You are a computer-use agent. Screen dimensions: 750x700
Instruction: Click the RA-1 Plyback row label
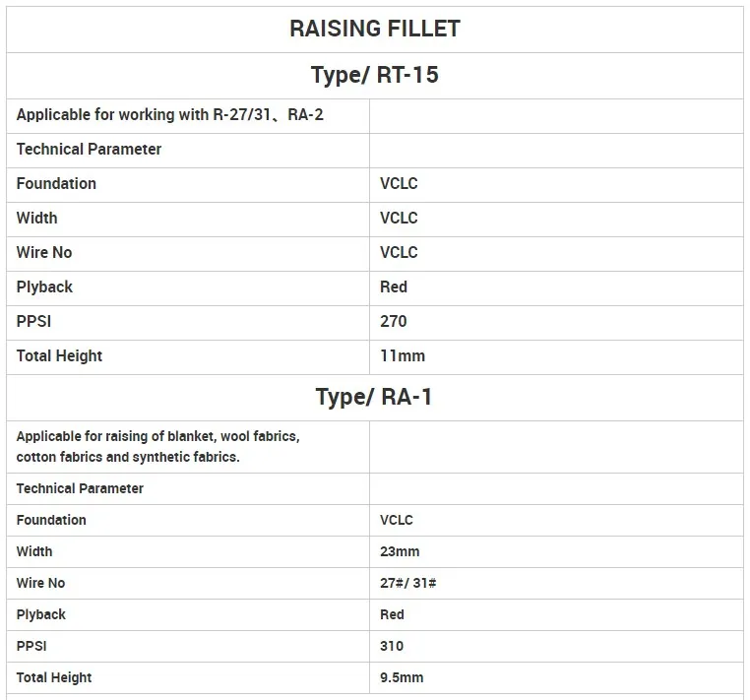click(x=41, y=614)
